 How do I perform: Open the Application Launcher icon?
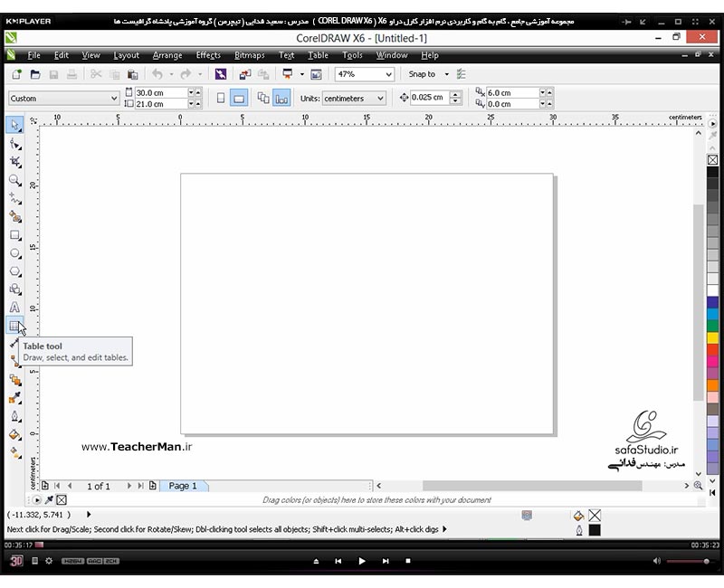click(x=288, y=74)
